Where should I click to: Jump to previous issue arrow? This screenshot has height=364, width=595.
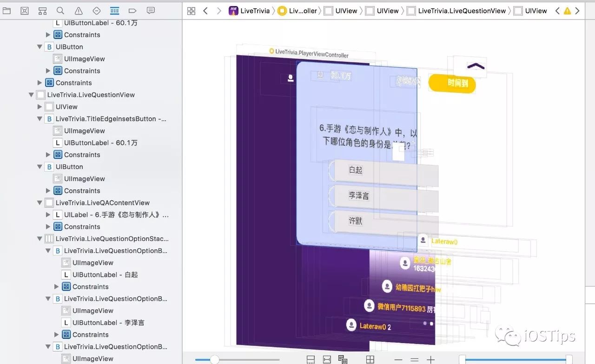point(557,11)
